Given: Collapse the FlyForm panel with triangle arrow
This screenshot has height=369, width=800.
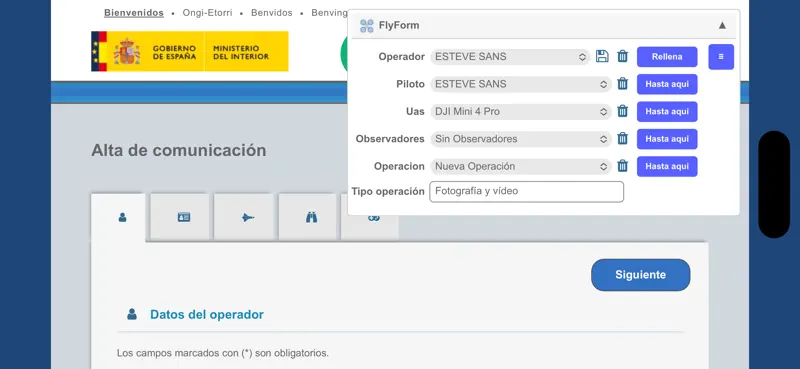Looking at the screenshot, I should pyautogui.click(x=722, y=25).
